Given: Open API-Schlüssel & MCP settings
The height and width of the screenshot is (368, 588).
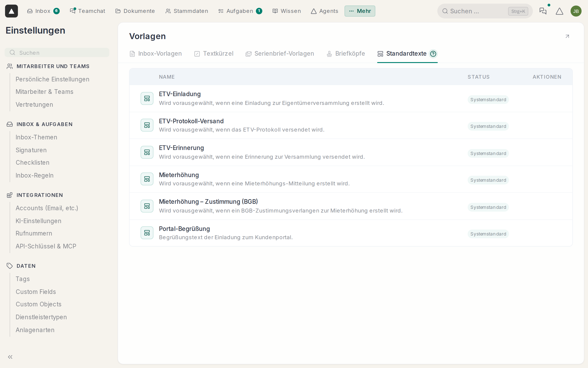Looking at the screenshot, I should (x=46, y=246).
